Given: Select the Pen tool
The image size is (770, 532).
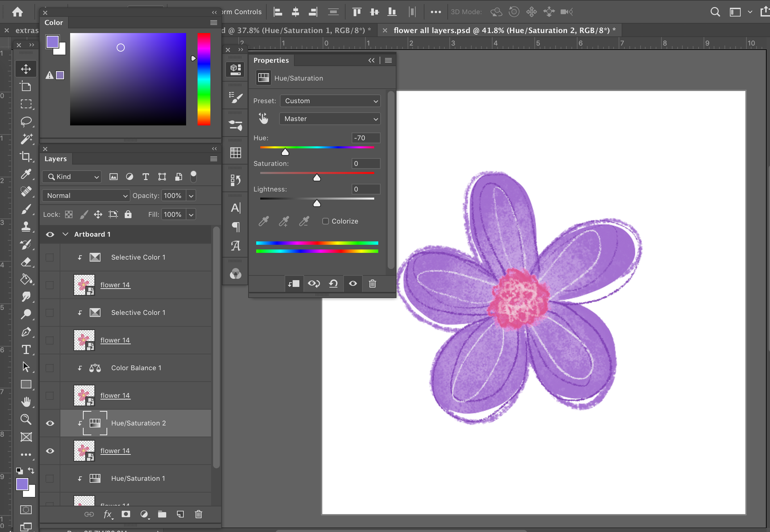Looking at the screenshot, I should coord(26,332).
